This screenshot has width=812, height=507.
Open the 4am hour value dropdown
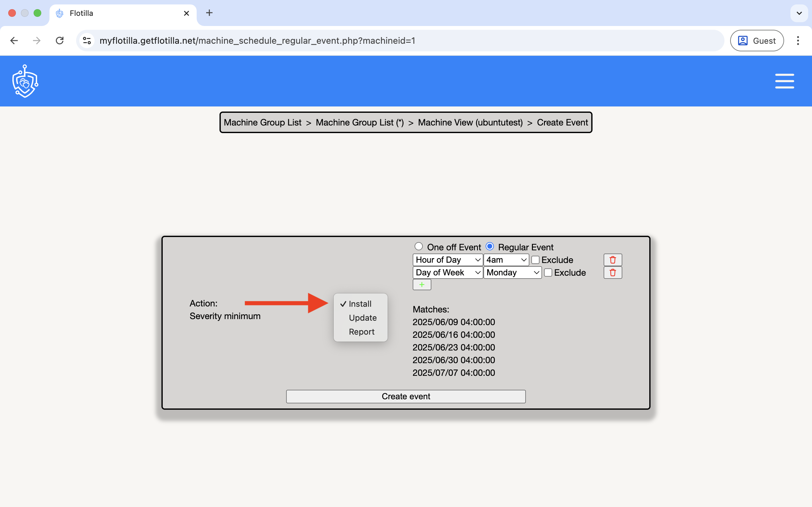click(506, 260)
